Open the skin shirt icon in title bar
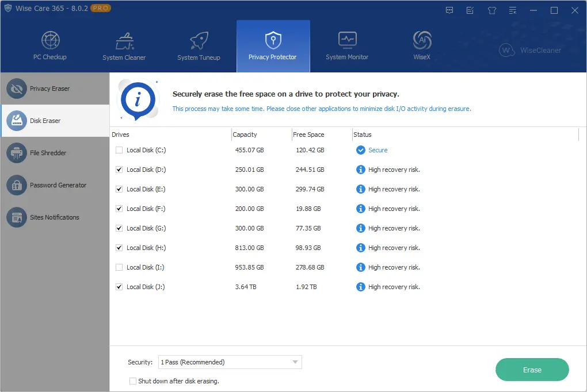This screenshot has height=392, width=587. point(492,10)
